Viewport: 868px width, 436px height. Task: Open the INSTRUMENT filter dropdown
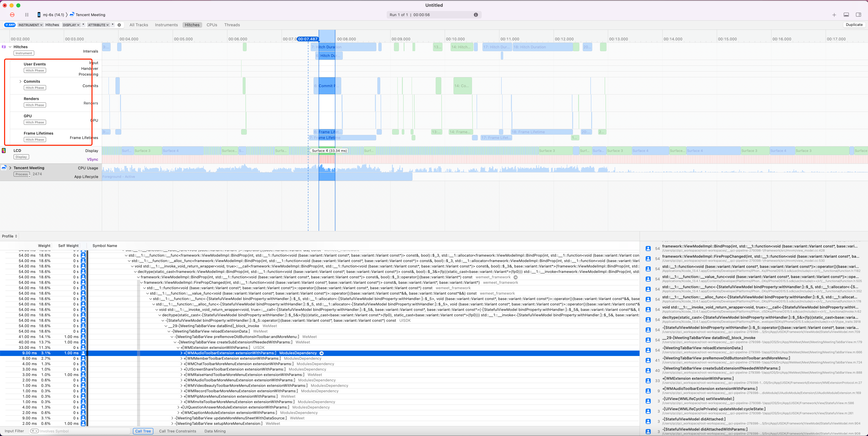pos(30,25)
